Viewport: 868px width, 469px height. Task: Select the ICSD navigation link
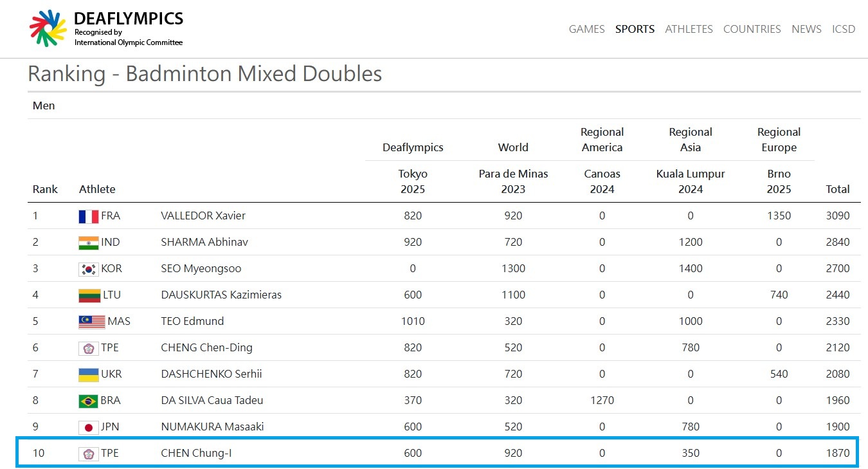coord(844,29)
